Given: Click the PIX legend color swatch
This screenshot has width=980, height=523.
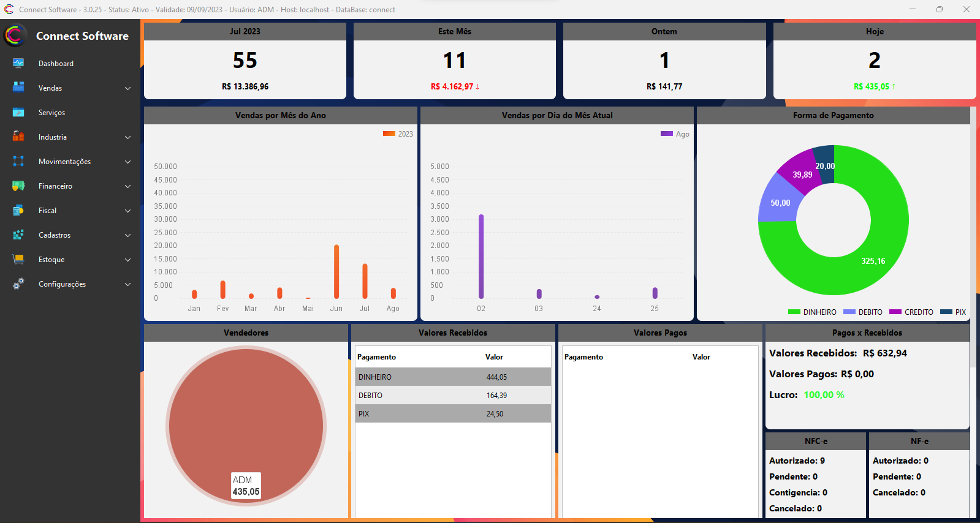Looking at the screenshot, I should pos(946,312).
